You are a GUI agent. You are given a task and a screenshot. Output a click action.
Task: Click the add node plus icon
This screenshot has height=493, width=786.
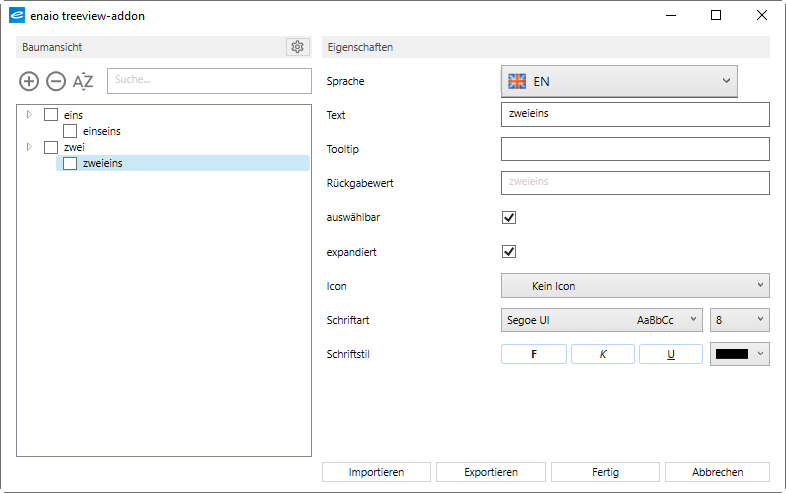pos(30,81)
